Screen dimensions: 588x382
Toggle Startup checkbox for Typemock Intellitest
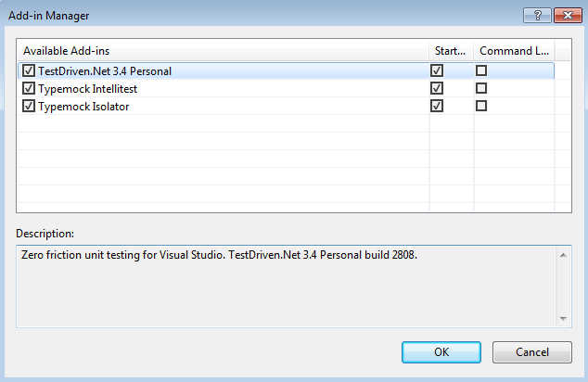[x=437, y=88]
